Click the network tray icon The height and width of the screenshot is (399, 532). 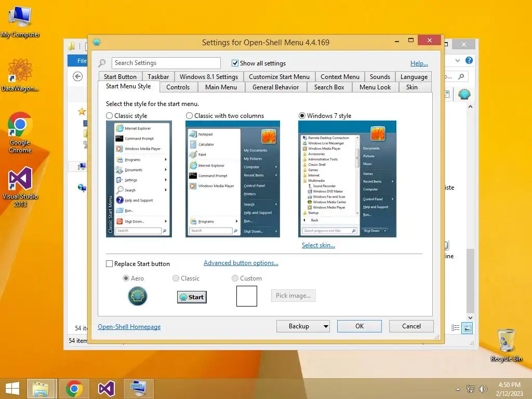(x=471, y=389)
